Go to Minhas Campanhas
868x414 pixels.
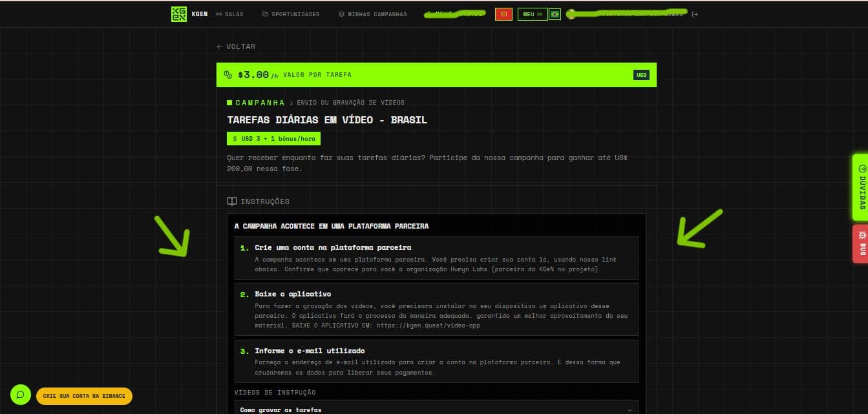click(x=373, y=14)
